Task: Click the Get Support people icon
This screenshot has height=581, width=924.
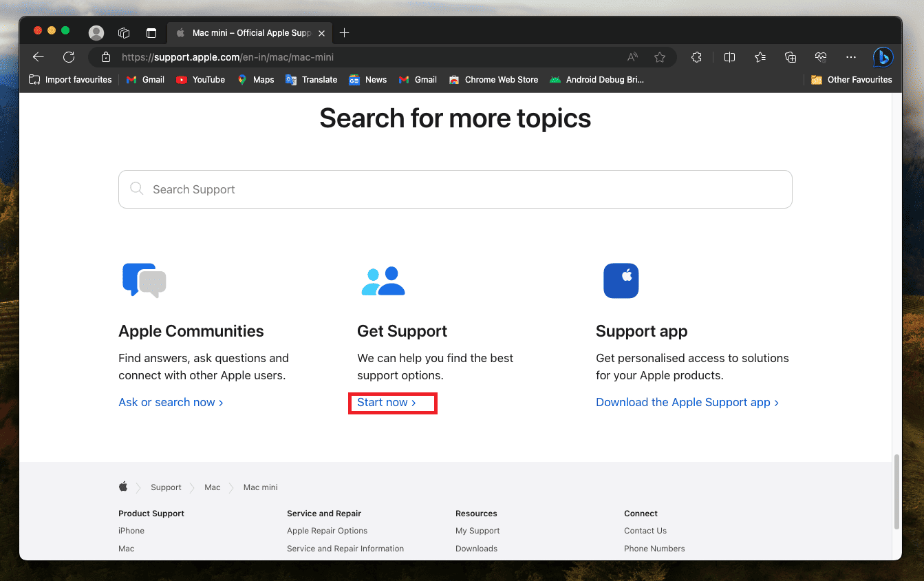Action: point(383,281)
